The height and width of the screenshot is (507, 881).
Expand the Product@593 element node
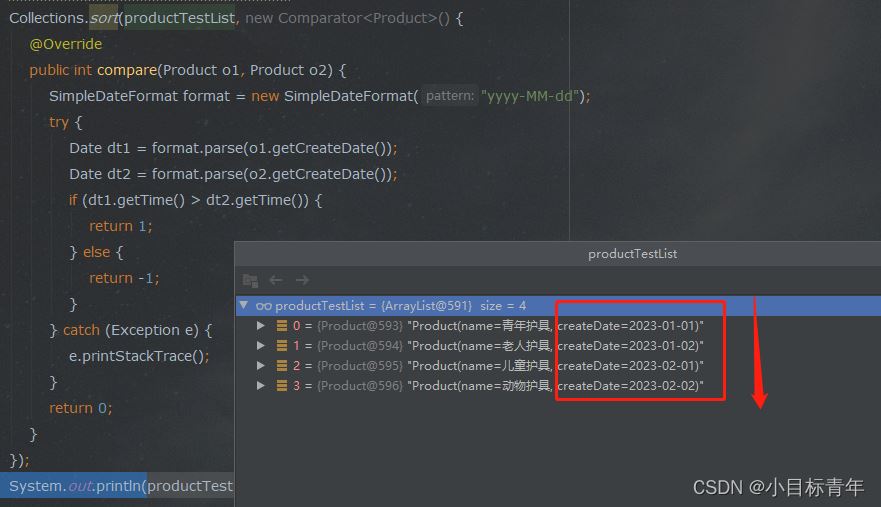click(x=262, y=326)
